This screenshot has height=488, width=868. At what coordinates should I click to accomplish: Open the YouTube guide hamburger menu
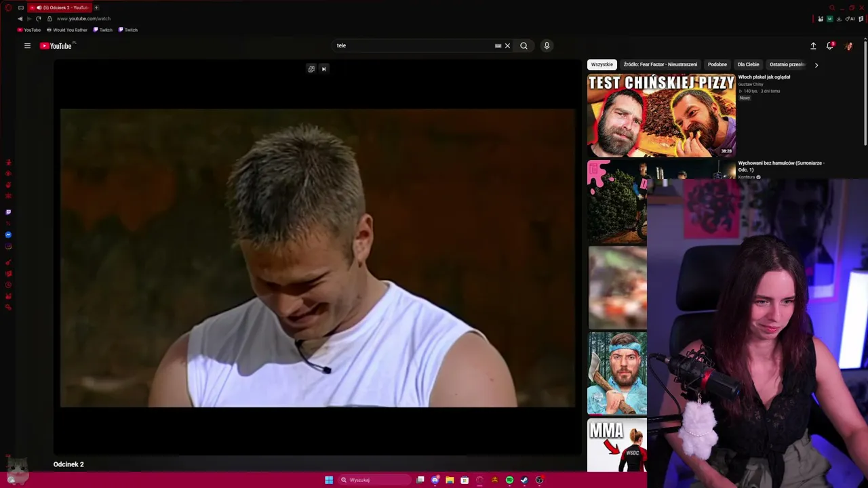click(x=27, y=46)
